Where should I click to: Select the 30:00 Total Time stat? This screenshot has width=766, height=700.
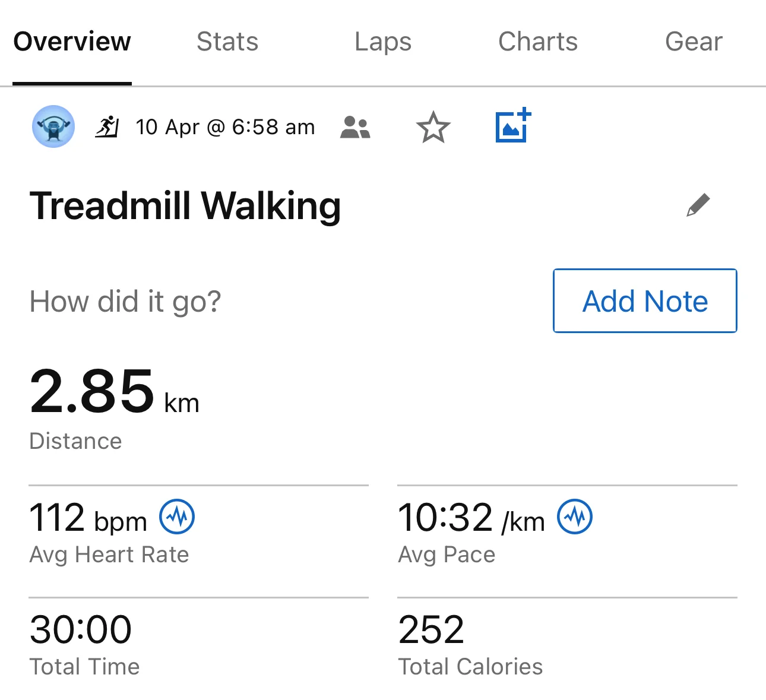(x=81, y=630)
